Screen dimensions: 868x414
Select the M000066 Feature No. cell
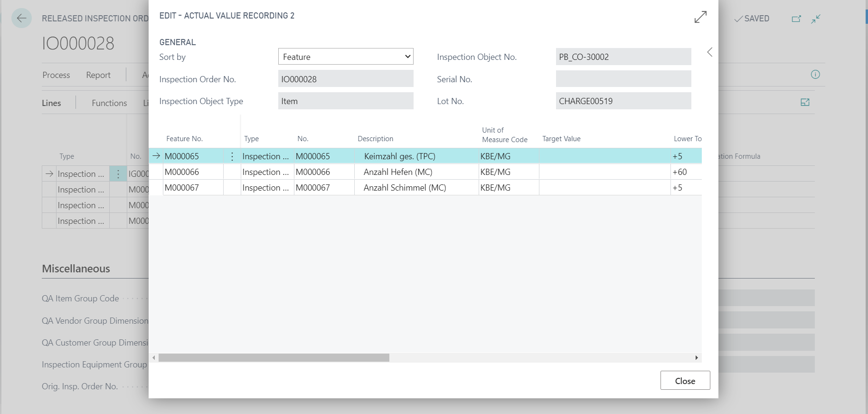tap(193, 172)
